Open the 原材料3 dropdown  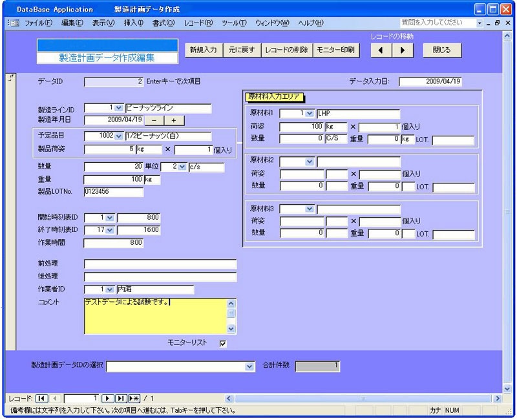coord(310,209)
